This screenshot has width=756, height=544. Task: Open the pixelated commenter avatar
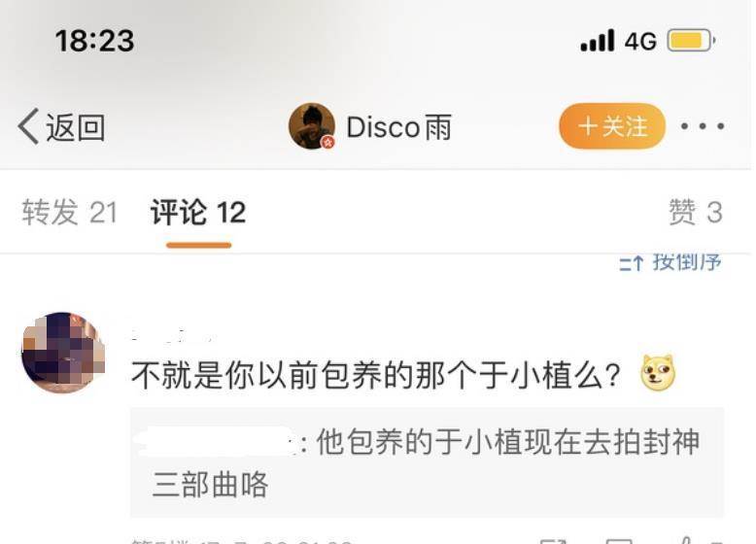(63, 353)
